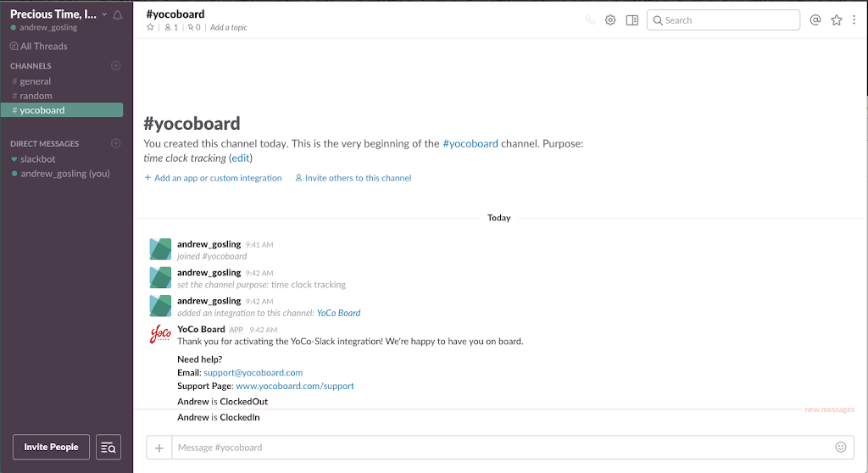The height and width of the screenshot is (473, 868).
Task: Select the yocoboard channel in sidebar
Action: click(62, 110)
